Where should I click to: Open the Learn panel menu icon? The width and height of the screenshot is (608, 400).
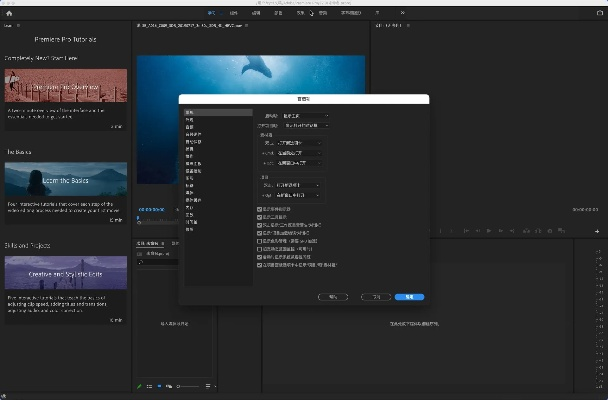(19, 26)
